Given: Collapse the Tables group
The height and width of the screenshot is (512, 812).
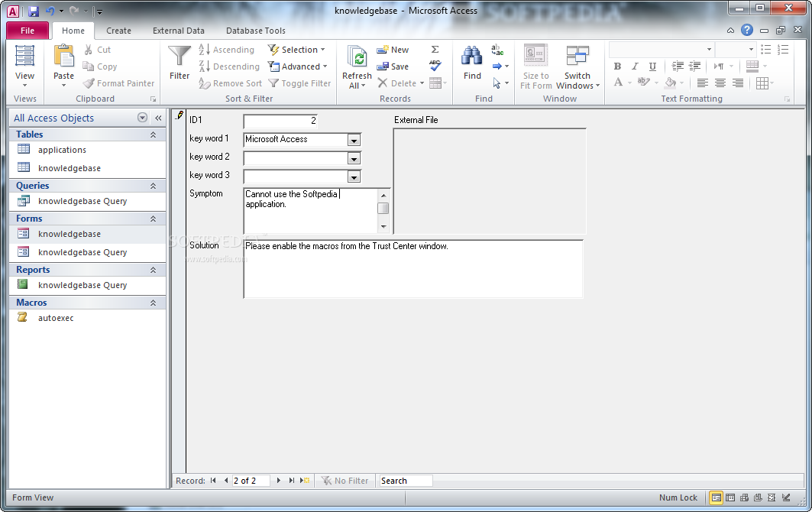Looking at the screenshot, I should pos(154,134).
